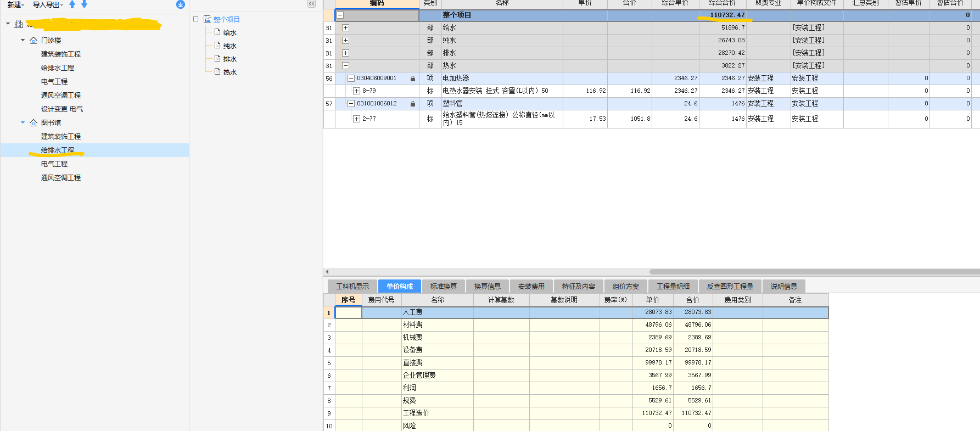Select 建筑装饰工程 under 图书馆

(x=61, y=137)
